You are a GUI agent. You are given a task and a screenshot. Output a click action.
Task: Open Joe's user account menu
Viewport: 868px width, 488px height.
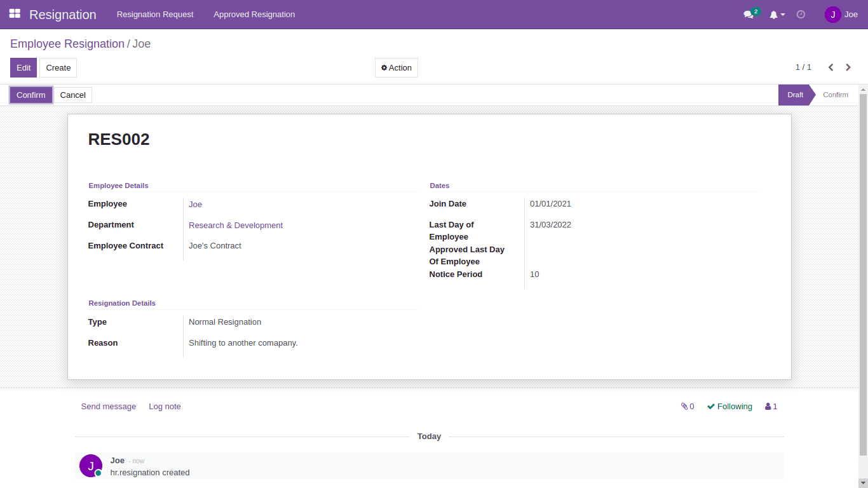[841, 14]
